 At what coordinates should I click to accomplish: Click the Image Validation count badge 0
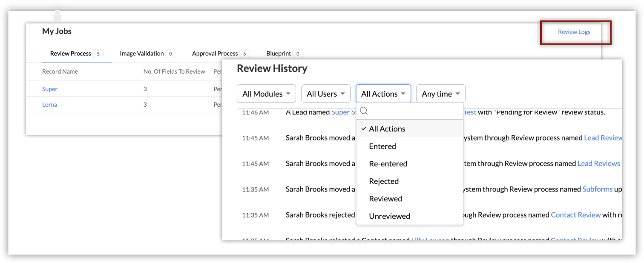coord(171,54)
